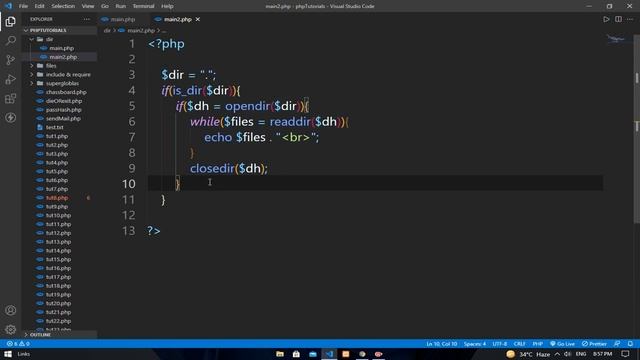Click the dir breadcrumb segment
This screenshot has width=640, height=360.
[107, 31]
